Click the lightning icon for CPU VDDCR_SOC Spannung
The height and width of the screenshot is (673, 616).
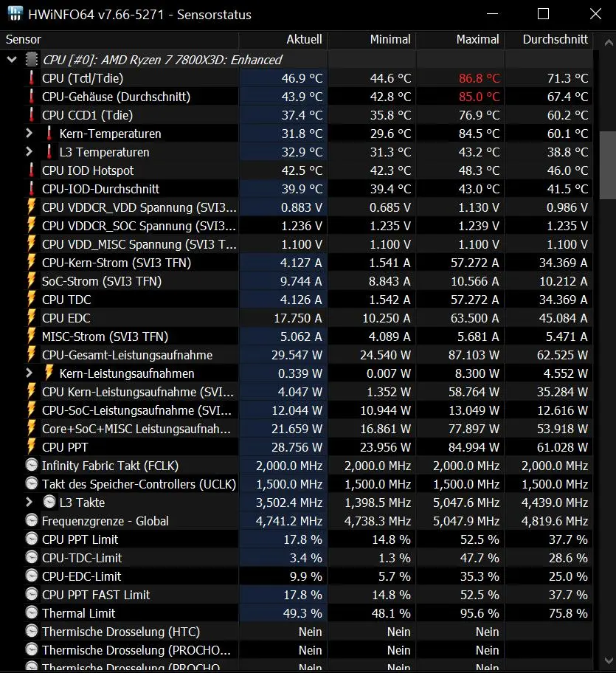[x=31, y=225]
